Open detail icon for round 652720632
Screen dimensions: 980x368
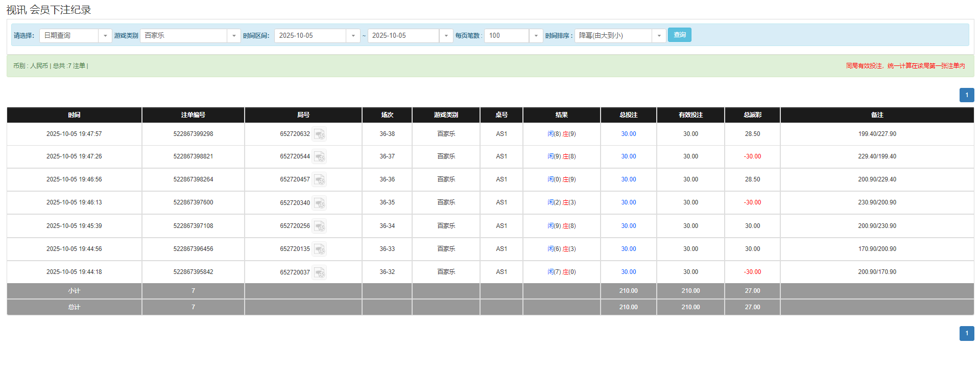pos(319,134)
